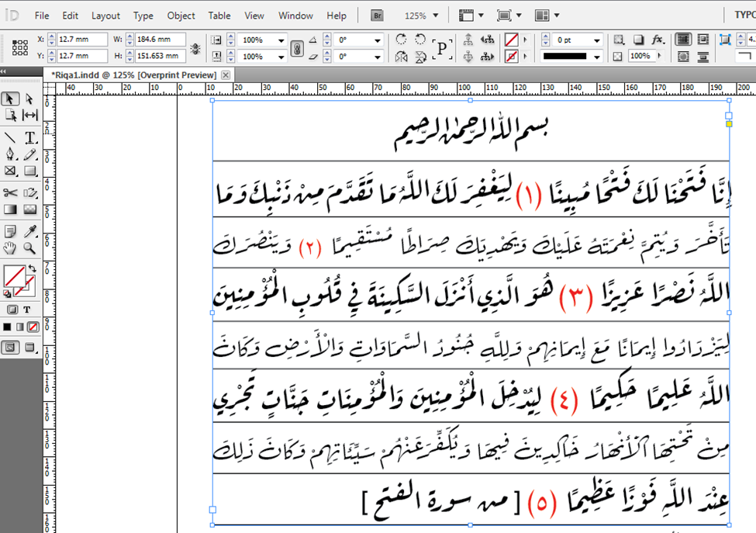This screenshot has height=533, width=756.
Task: Toggle auto-fit bug icon by width field
Action: coord(195,48)
